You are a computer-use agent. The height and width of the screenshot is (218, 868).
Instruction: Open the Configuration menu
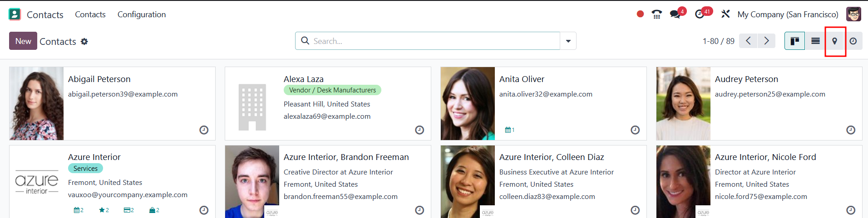[142, 15]
